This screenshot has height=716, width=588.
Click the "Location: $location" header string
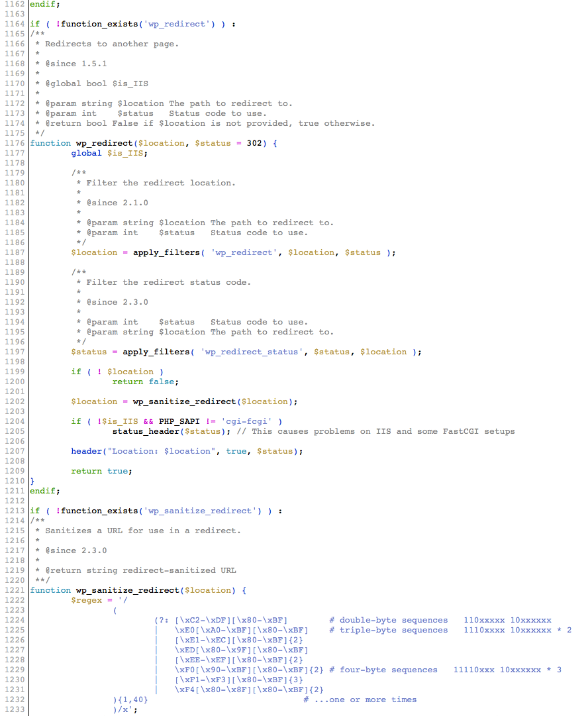coord(161,451)
